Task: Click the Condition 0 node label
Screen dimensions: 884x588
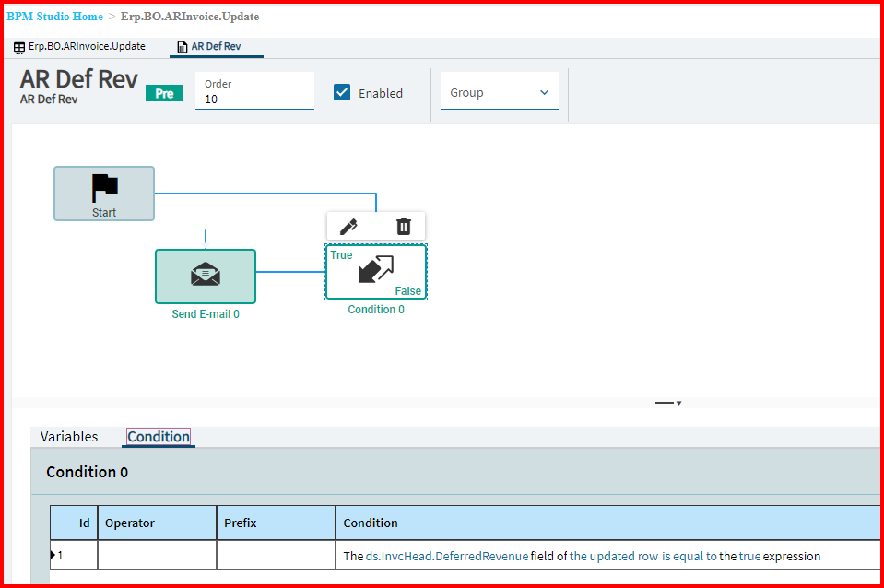Action: tap(376, 310)
